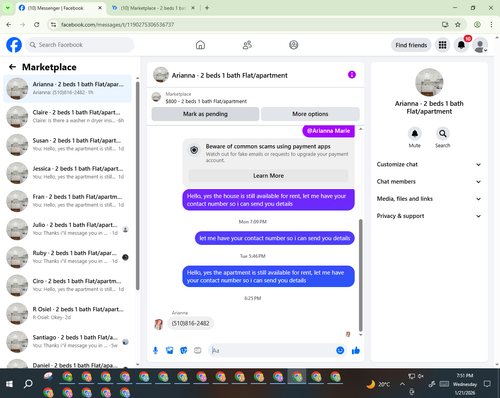Open the Susan conversation
This screenshot has width=500, height=398.
68,145
